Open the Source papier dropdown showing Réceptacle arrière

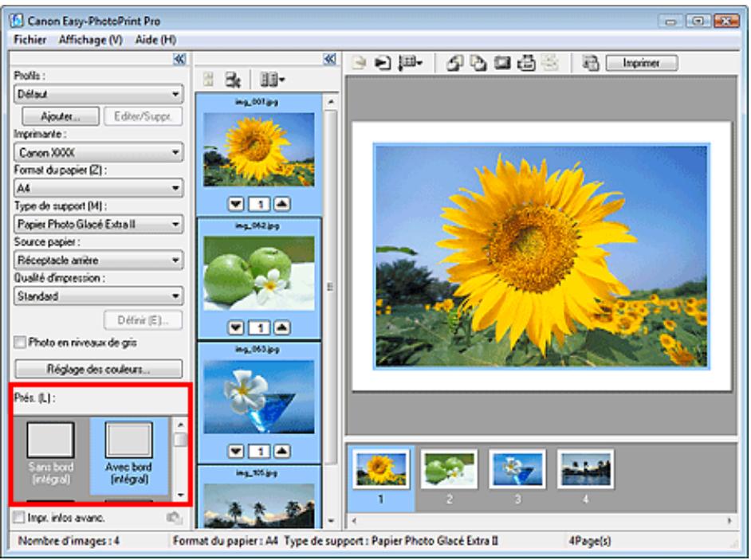98,260
